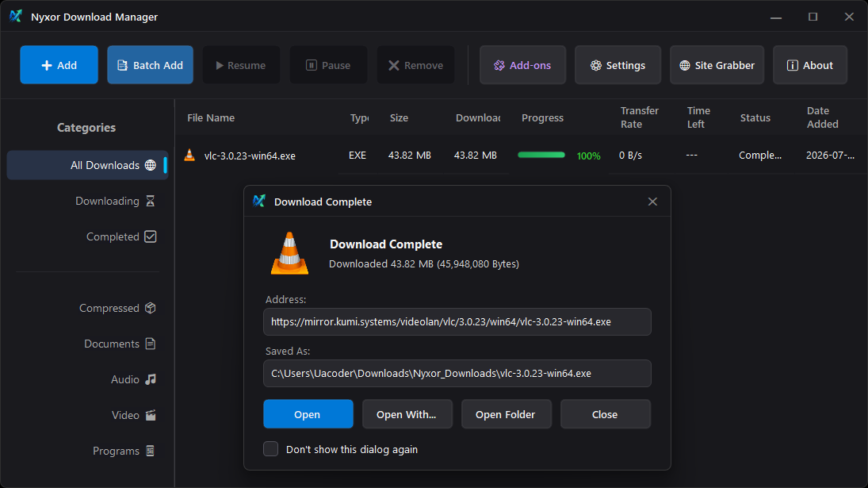
Task: Sort by Date Added column header
Action: coord(823,117)
